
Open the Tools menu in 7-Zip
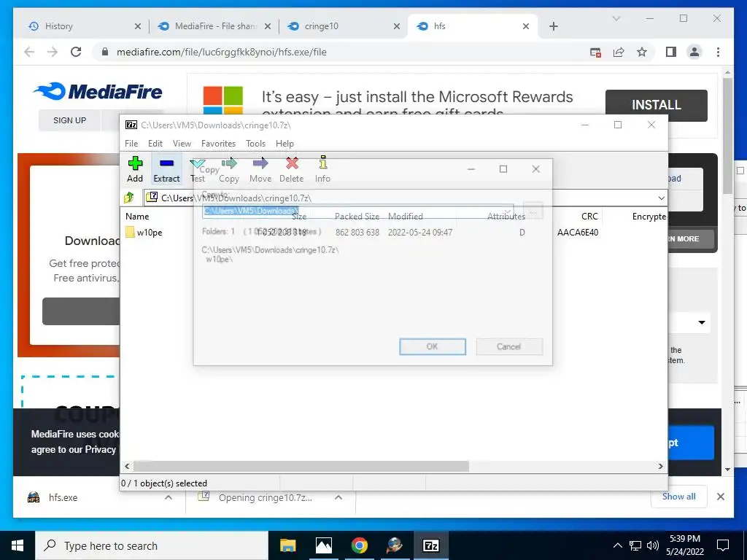coord(255,144)
